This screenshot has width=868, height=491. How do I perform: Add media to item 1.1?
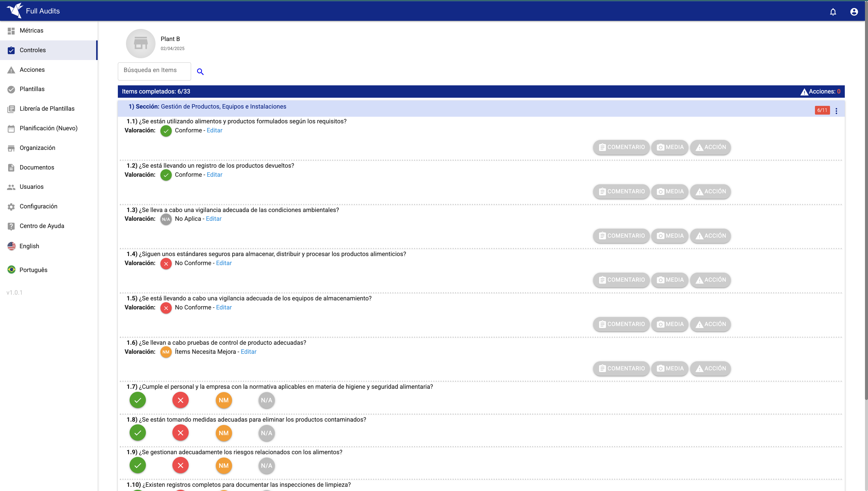pyautogui.click(x=669, y=147)
